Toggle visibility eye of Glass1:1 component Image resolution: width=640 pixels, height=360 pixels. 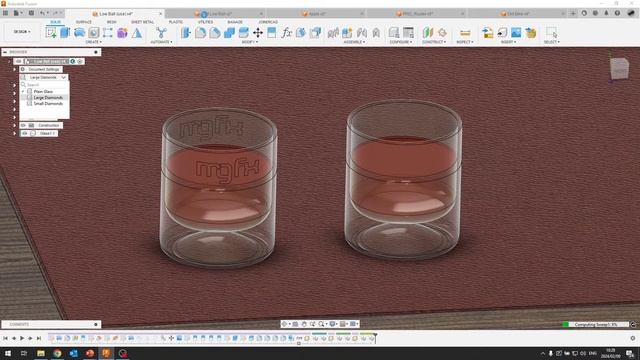click(x=24, y=133)
